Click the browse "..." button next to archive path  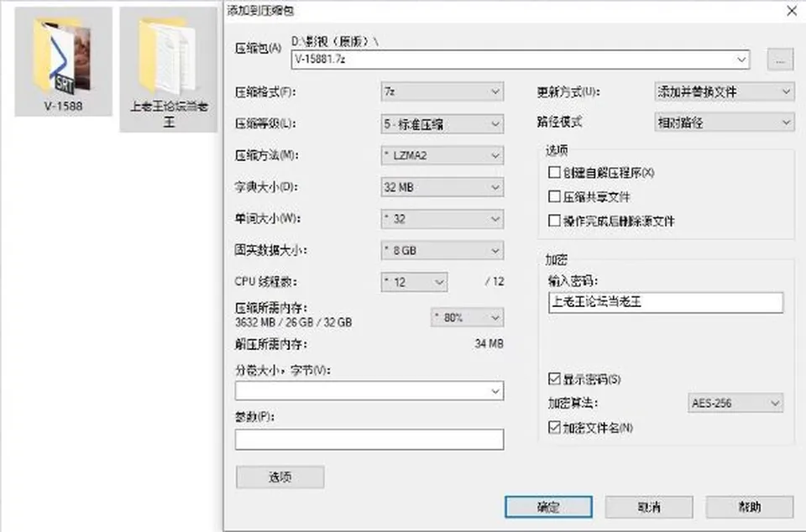pyautogui.click(x=780, y=60)
